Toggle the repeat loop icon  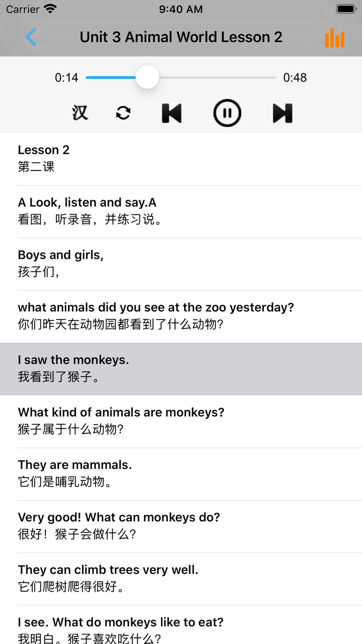pyautogui.click(x=123, y=113)
